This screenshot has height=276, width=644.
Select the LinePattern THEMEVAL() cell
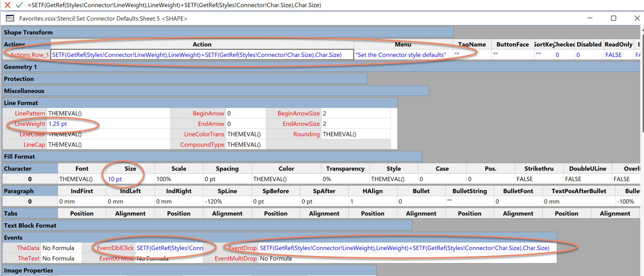pyautogui.click(x=108, y=114)
